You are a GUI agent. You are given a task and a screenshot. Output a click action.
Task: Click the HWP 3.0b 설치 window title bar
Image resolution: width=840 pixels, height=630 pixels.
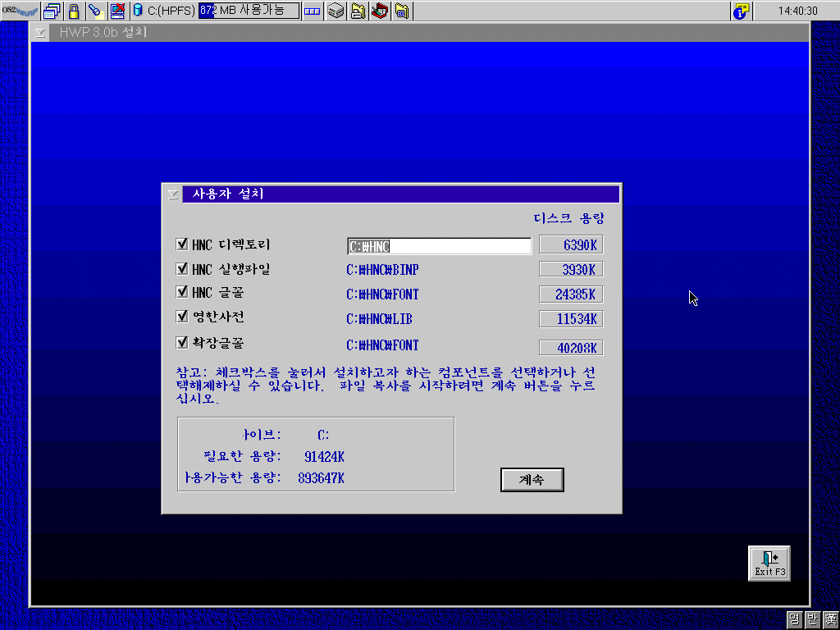click(428, 33)
